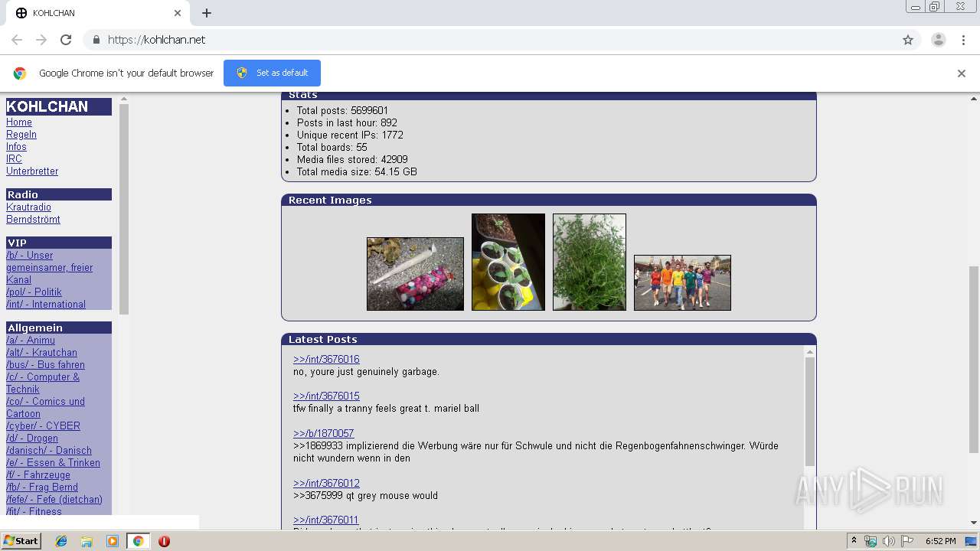Click the Set as default button
The image size is (980, 551).
[272, 73]
